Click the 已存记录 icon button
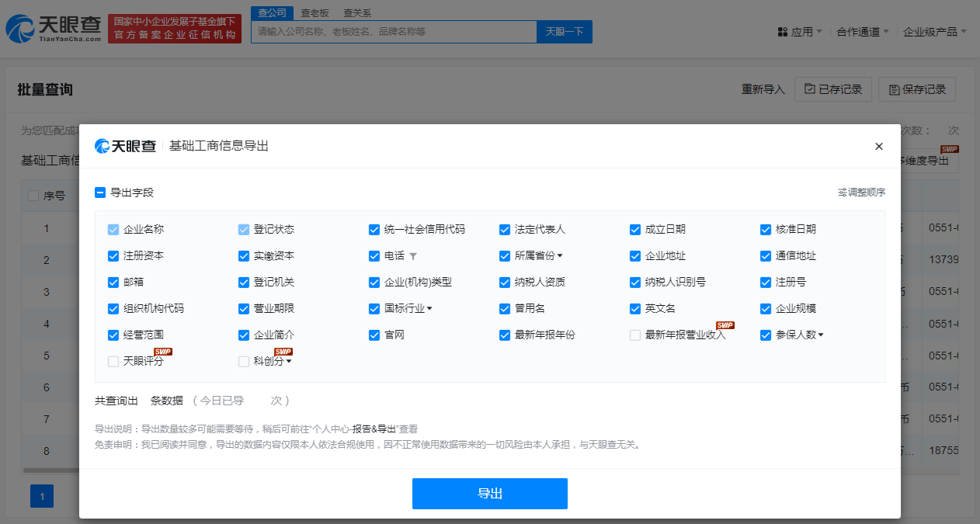 (x=833, y=89)
